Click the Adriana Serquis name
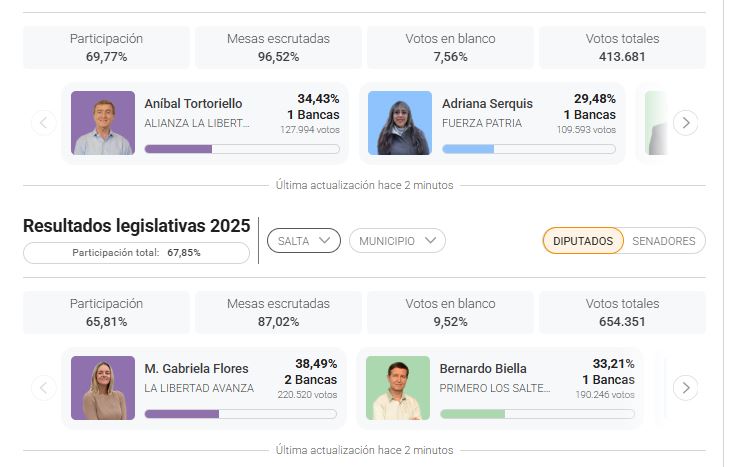 tap(487, 103)
